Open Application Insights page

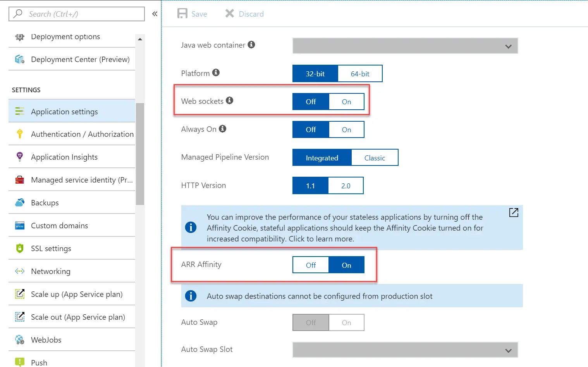coord(72,157)
